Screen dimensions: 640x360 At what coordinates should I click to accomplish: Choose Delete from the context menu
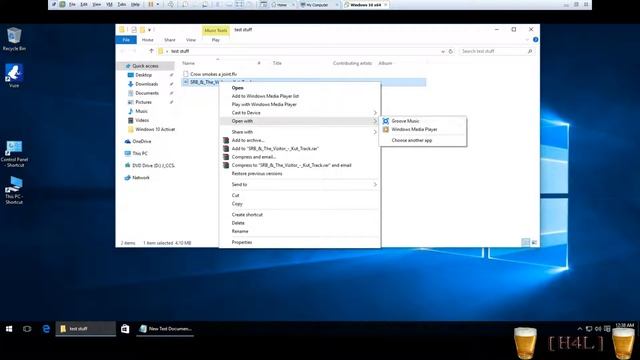point(238,223)
